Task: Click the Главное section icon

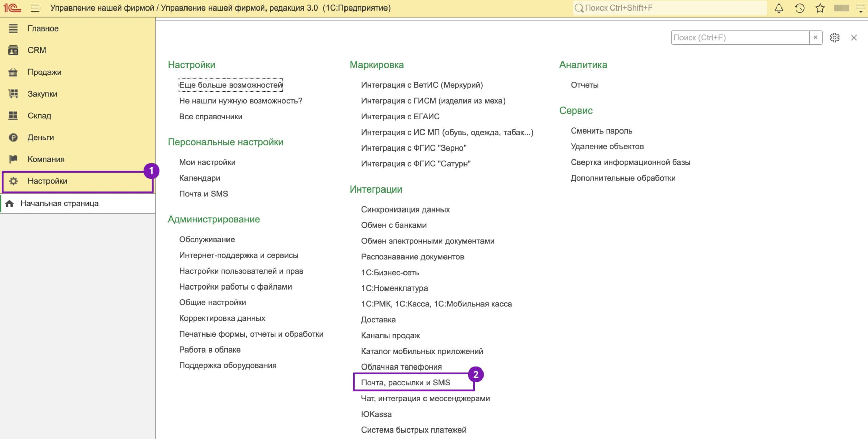Action: [x=13, y=28]
